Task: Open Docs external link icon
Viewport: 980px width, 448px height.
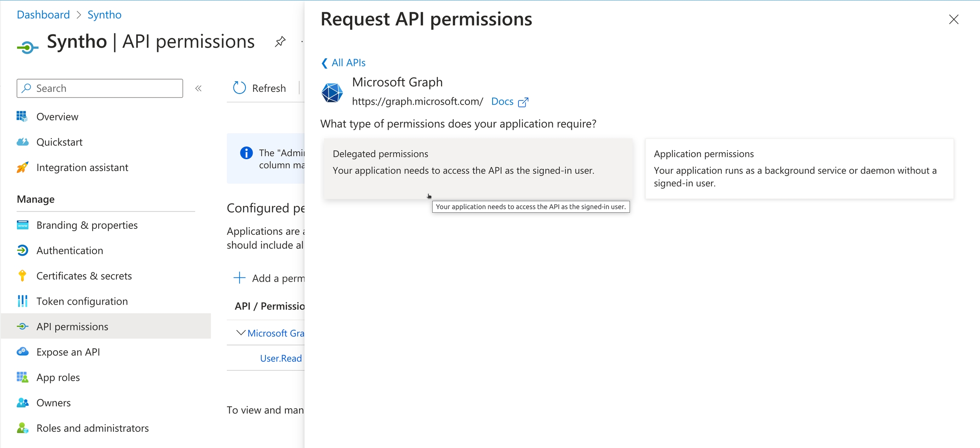Action: (x=523, y=102)
